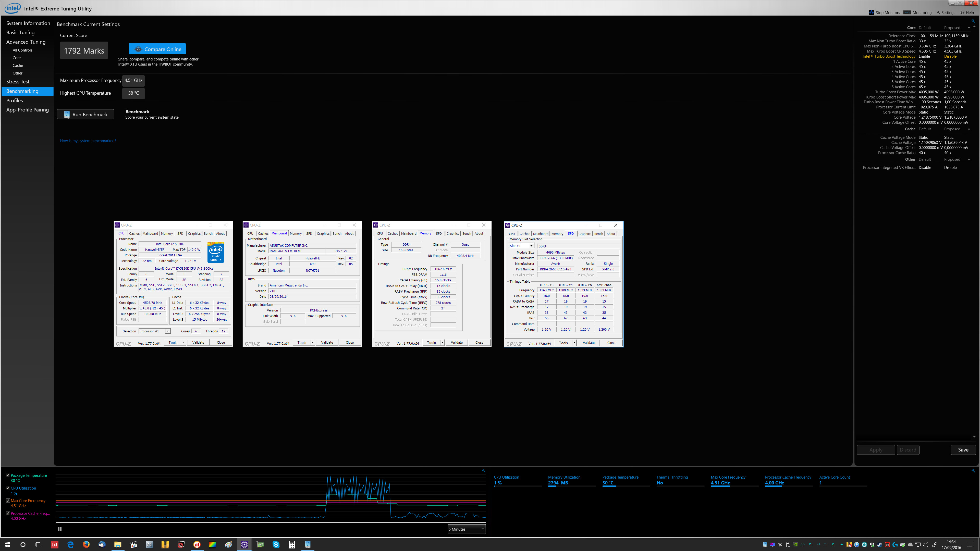Open Cortana search from the taskbar
This screenshot has width=980, height=551.
(x=23, y=545)
